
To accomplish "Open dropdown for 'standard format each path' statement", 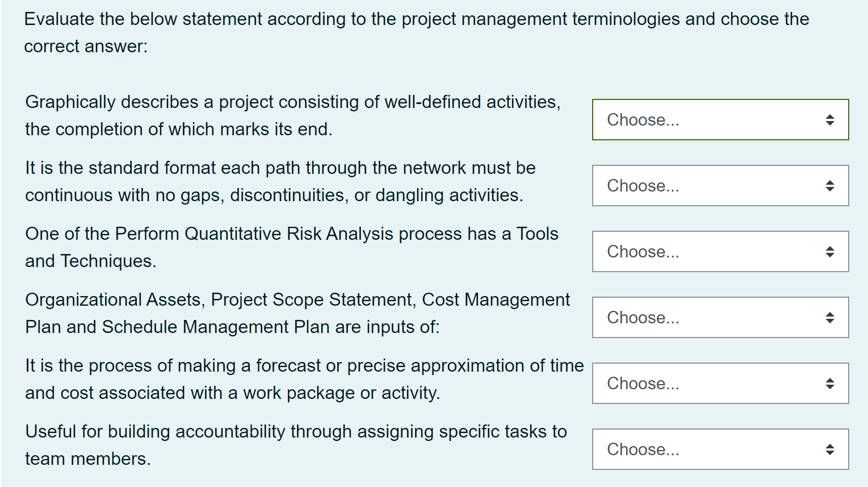I will coord(720,186).
